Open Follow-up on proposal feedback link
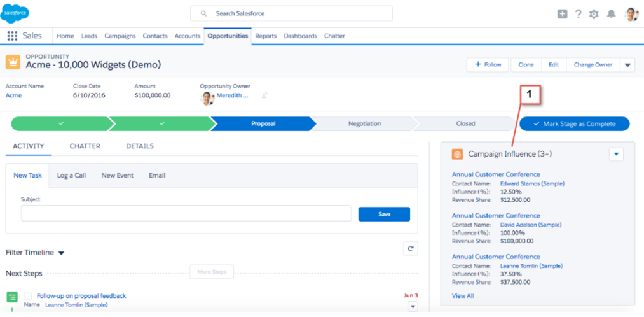 [x=81, y=296]
